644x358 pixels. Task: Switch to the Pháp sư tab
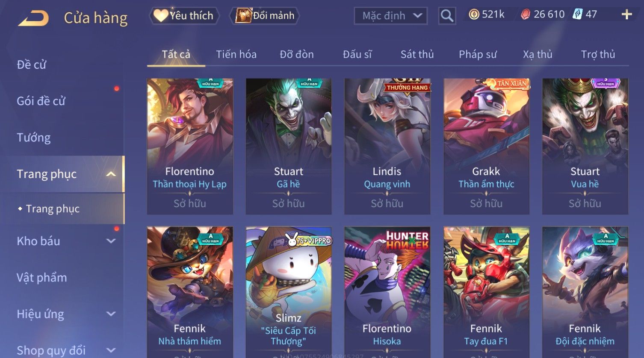pyautogui.click(x=478, y=54)
